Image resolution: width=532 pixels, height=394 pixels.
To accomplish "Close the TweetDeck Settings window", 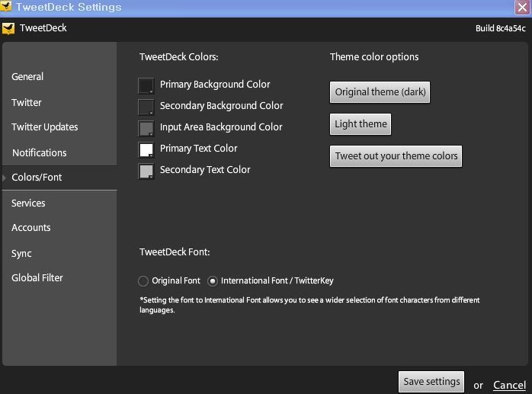I will 522,7.
